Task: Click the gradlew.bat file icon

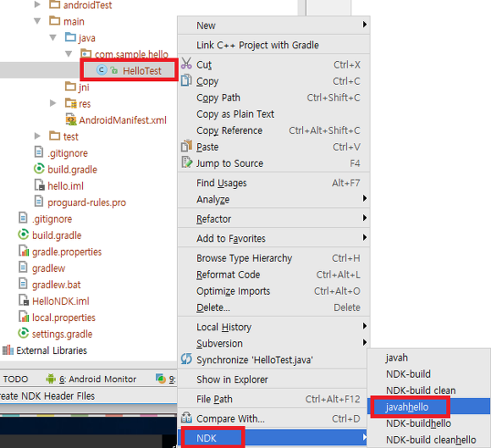Action: (x=23, y=283)
